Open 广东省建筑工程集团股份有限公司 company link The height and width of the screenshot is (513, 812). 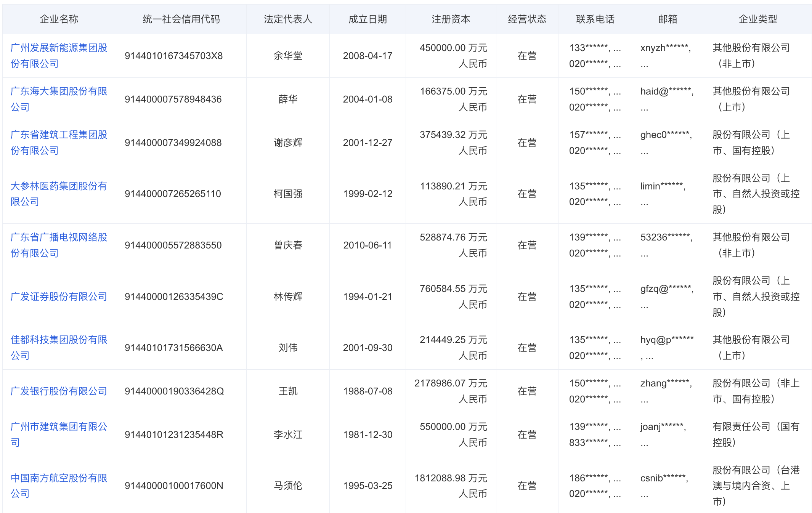59,143
